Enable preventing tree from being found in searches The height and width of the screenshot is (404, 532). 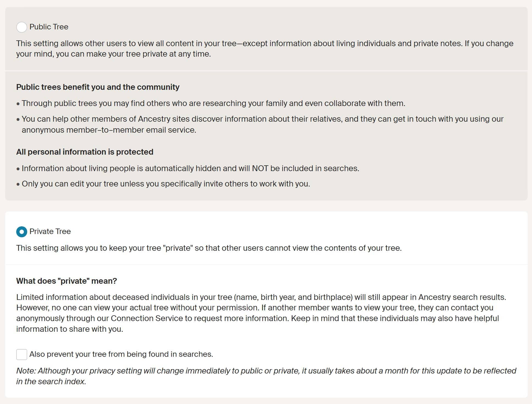pos(21,355)
